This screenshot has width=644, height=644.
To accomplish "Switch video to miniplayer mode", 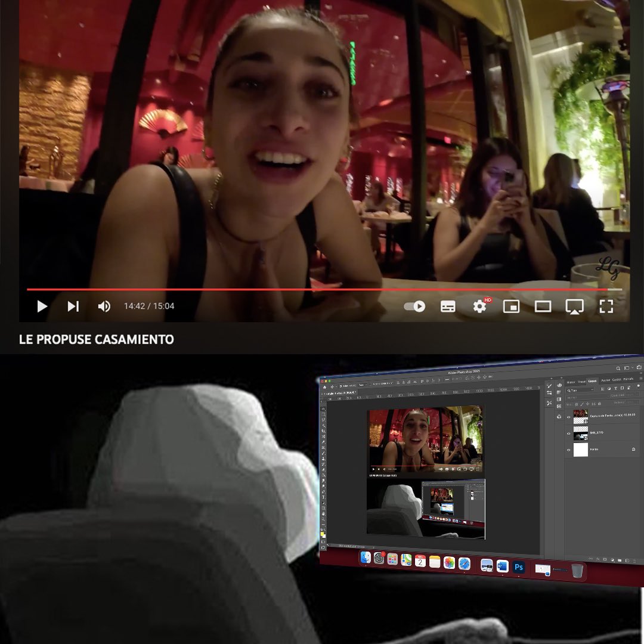I will (x=512, y=306).
